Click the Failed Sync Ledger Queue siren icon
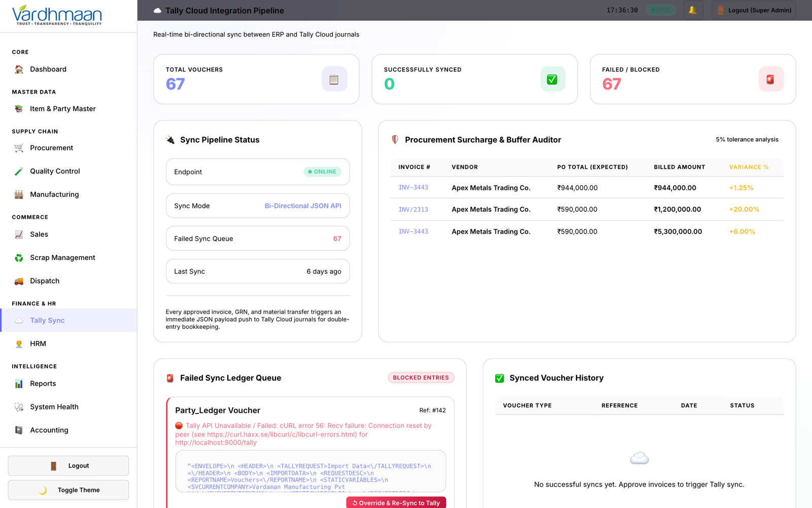The image size is (812, 508). [x=170, y=378]
